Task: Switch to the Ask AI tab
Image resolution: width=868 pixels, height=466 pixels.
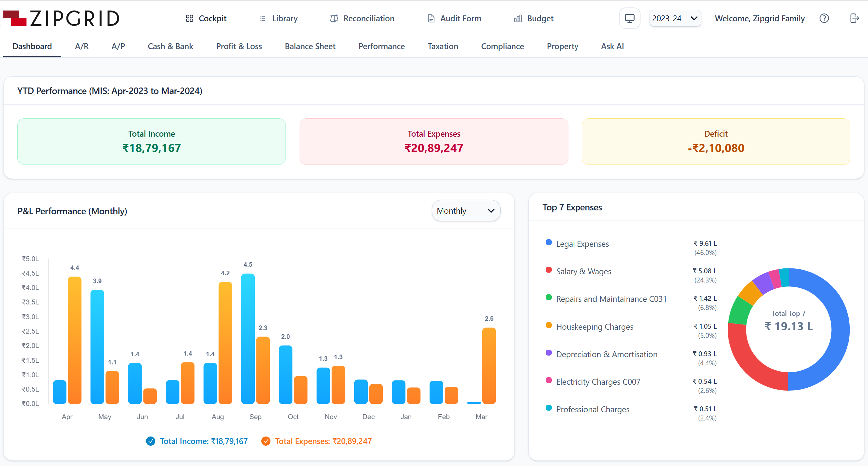Action: (x=612, y=46)
